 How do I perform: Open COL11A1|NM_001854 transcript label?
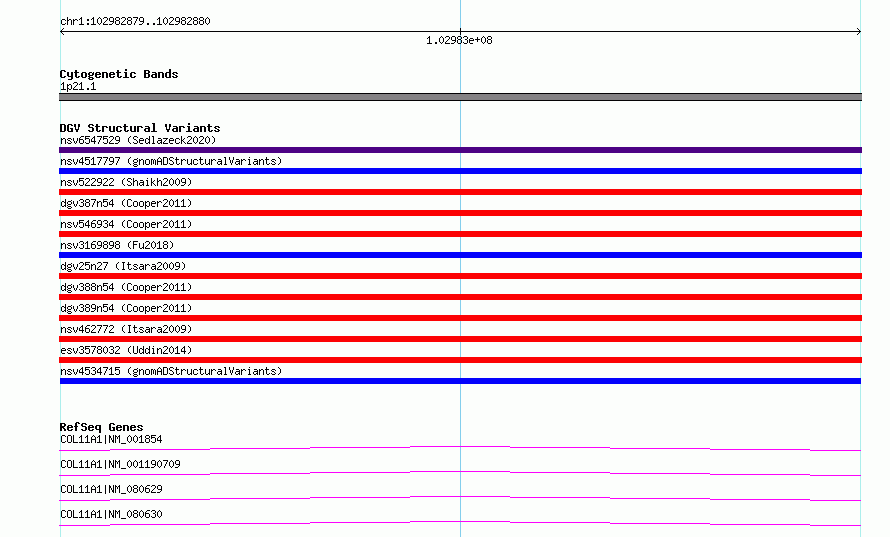111,439
